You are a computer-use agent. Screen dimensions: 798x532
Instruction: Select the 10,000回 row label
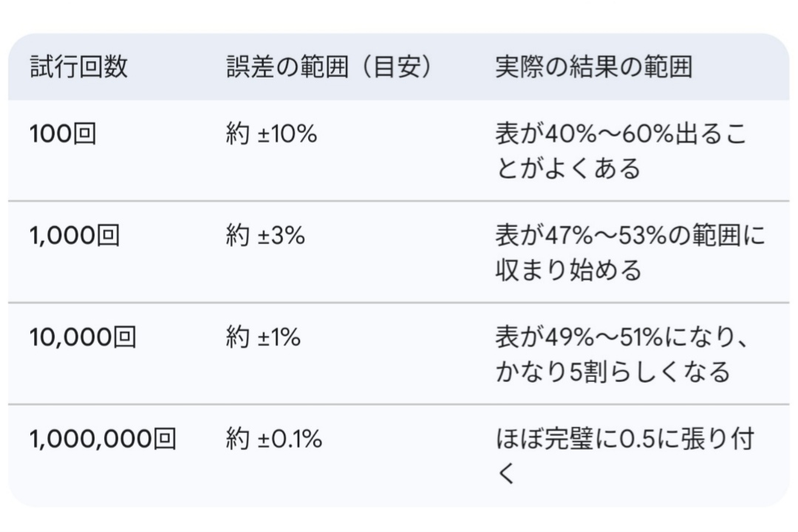pyautogui.click(x=83, y=338)
